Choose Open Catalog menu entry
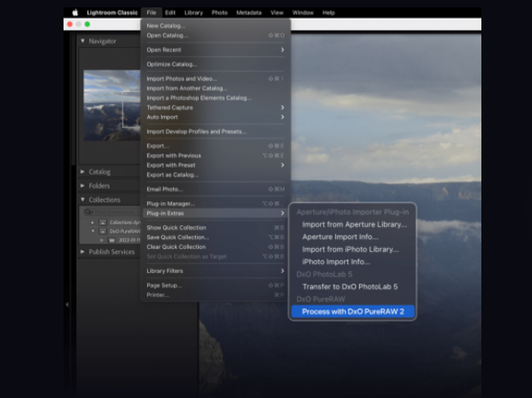Viewport: 532px width, 398px height. click(215, 35)
